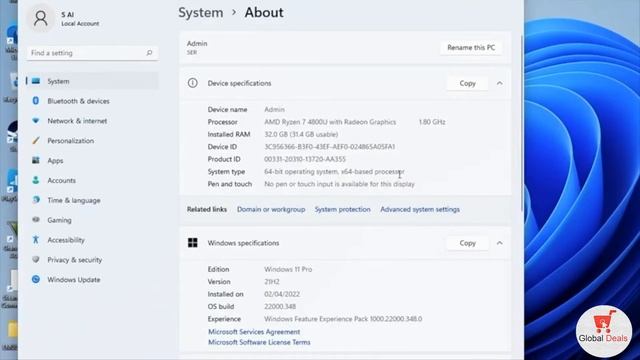Open Microsoft Services Agreement link
Viewport: 640px width, 360px height.
point(254,332)
